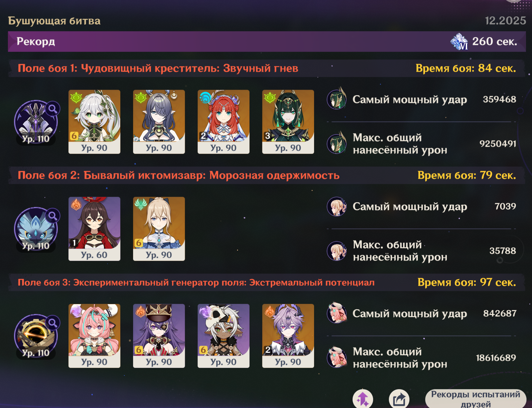This screenshot has height=408, width=532.
Task: Select the white-haired dendro character card
Action: tap(94, 122)
